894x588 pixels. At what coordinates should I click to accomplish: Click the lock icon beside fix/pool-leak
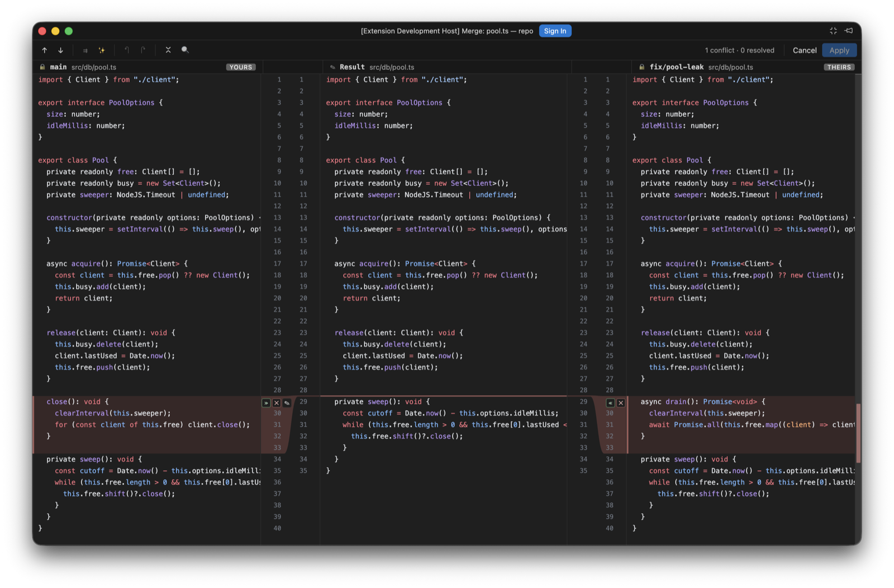point(641,67)
